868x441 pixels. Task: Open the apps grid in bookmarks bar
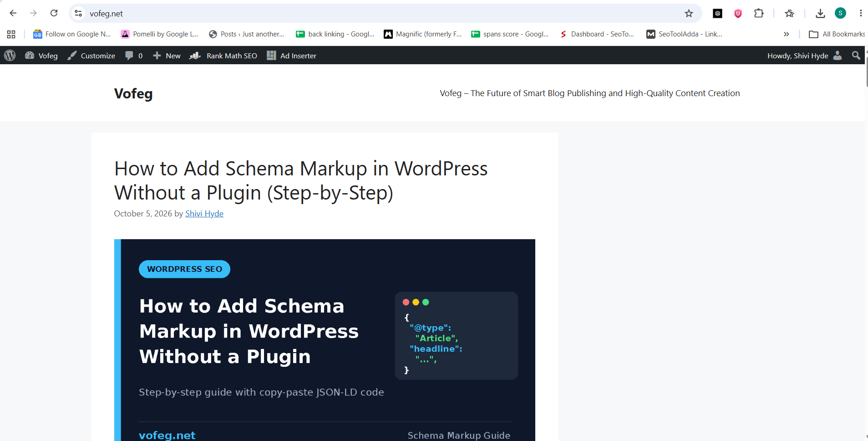pos(11,34)
